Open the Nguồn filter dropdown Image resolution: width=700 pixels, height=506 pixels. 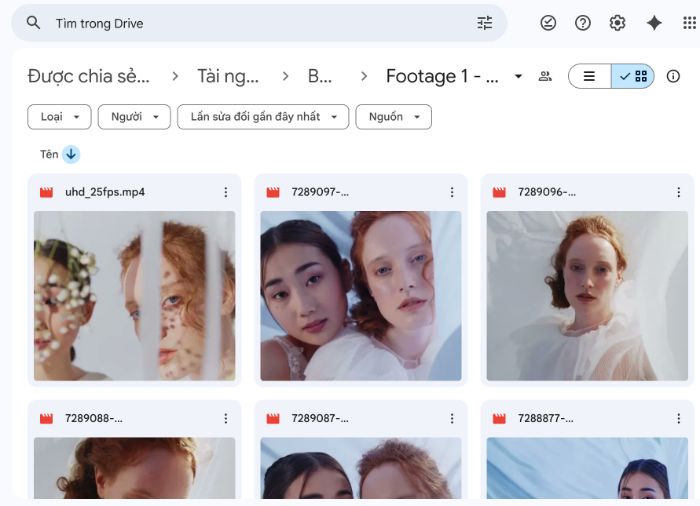[394, 117]
